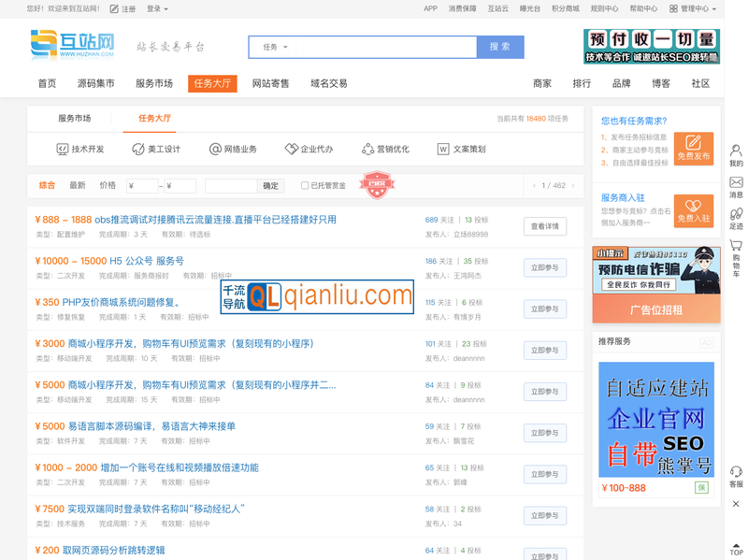
Task: Click the 营销优化 category icon
Action: [367, 148]
